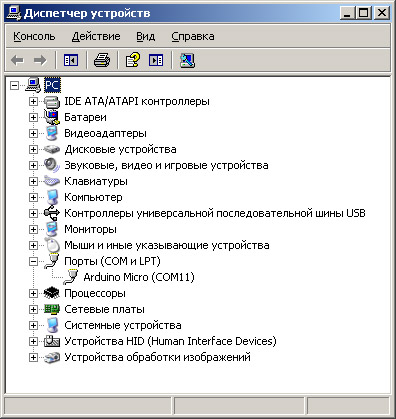Image resolution: width=396 pixels, height=419 pixels.
Task: Minimize the Device Manager window
Action: pyautogui.click(x=347, y=13)
